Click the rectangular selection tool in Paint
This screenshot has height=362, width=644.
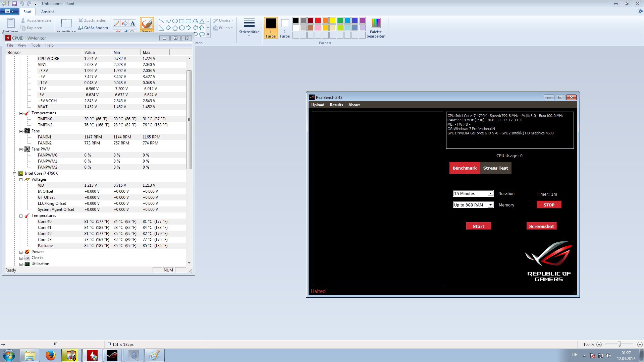click(66, 23)
